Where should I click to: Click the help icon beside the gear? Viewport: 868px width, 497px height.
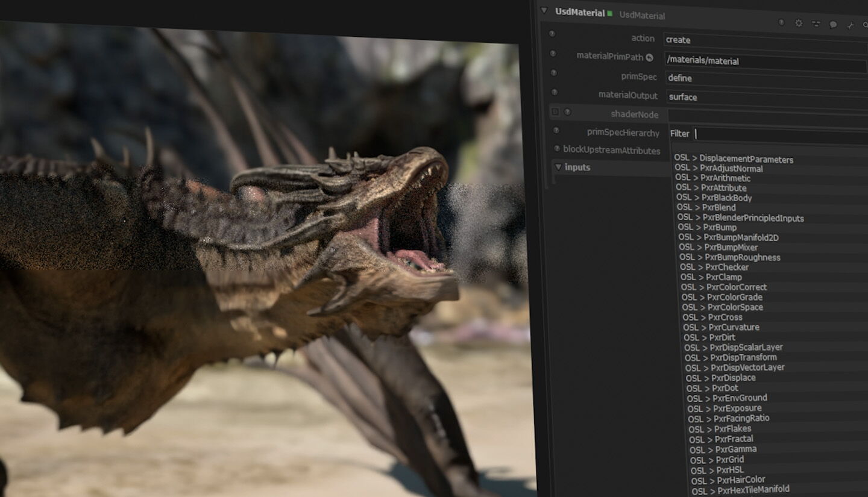pos(781,23)
